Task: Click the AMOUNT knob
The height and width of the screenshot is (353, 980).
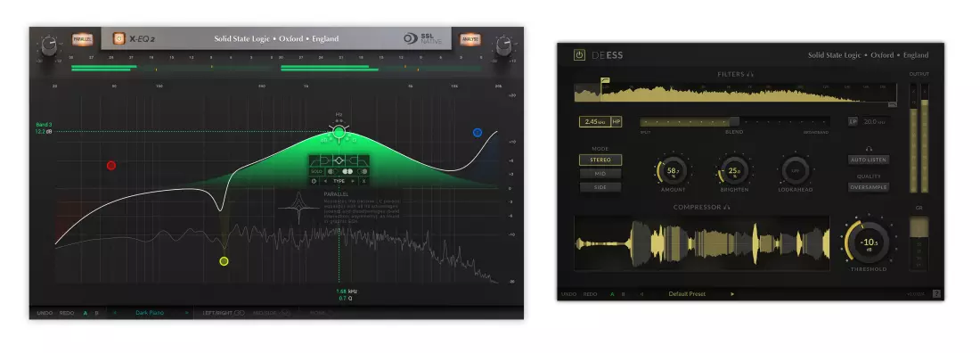Action: pyautogui.click(x=673, y=170)
